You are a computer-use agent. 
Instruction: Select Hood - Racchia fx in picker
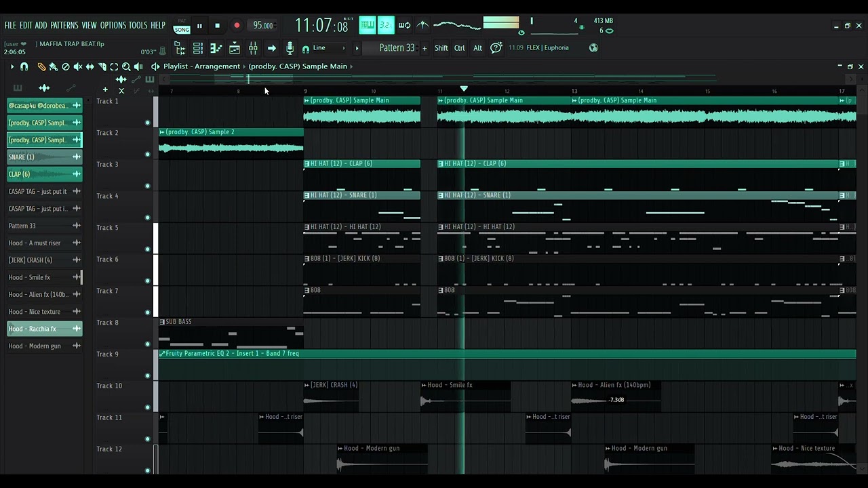pyautogui.click(x=44, y=329)
